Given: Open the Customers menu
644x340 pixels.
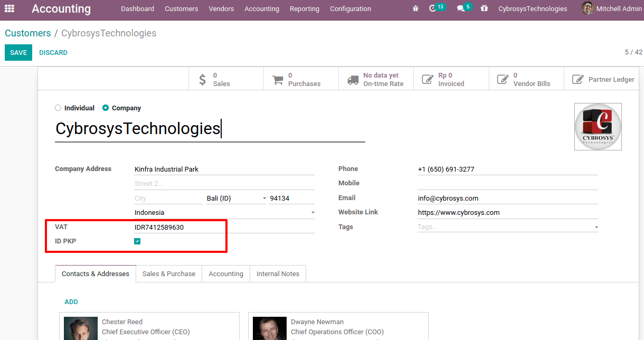Looking at the screenshot, I should [182, 8].
